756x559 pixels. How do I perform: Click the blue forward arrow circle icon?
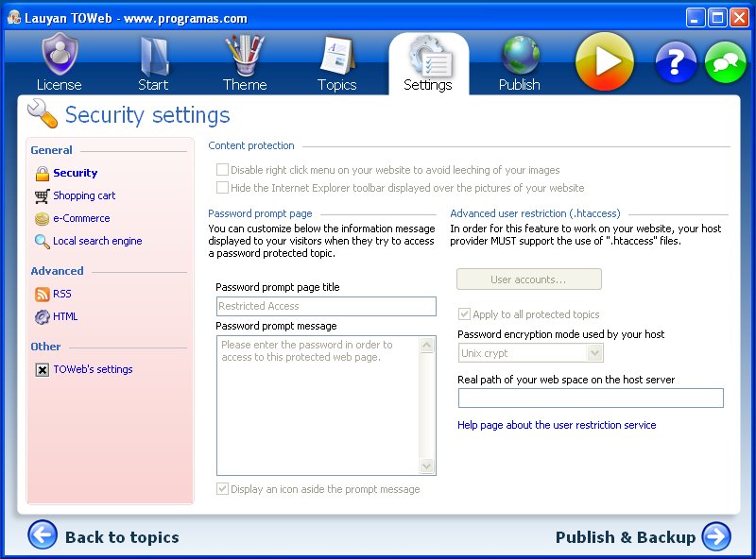point(716,536)
